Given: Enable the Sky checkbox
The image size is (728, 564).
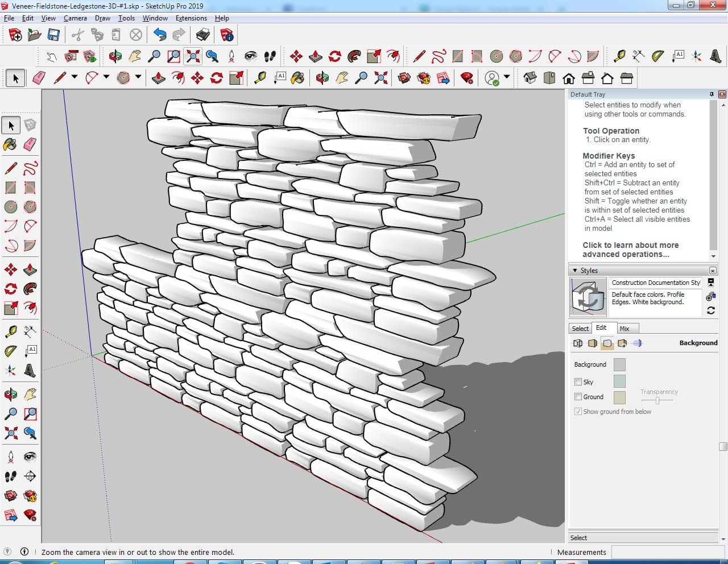Looking at the screenshot, I should coord(578,382).
